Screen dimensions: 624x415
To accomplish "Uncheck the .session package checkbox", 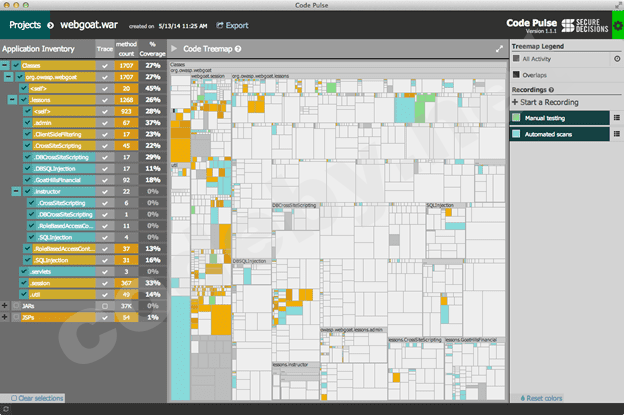I will (x=23, y=283).
